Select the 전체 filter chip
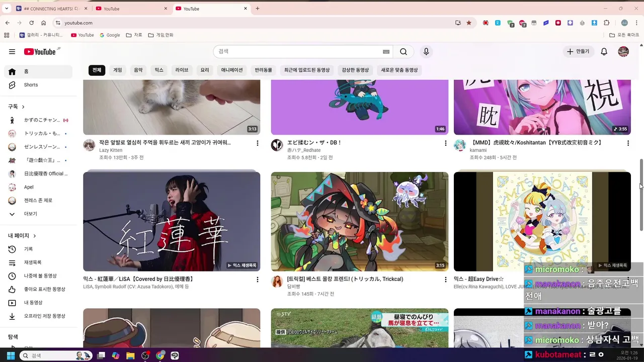 (x=97, y=70)
